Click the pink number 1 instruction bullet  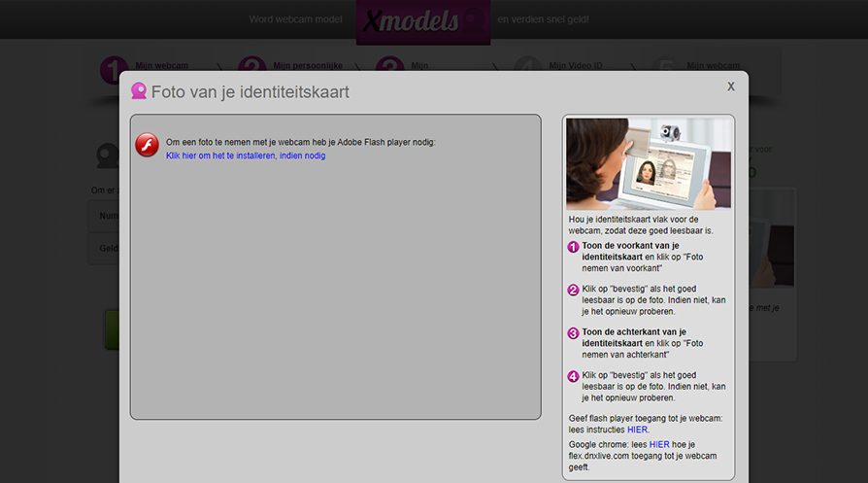(x=573, y=247)
